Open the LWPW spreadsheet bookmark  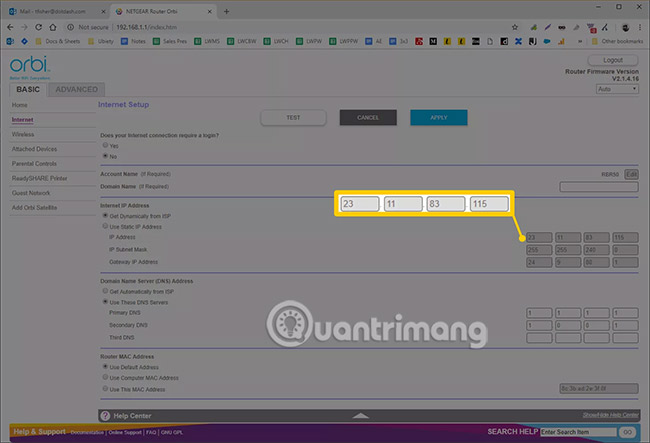click(x=309, y=41)
